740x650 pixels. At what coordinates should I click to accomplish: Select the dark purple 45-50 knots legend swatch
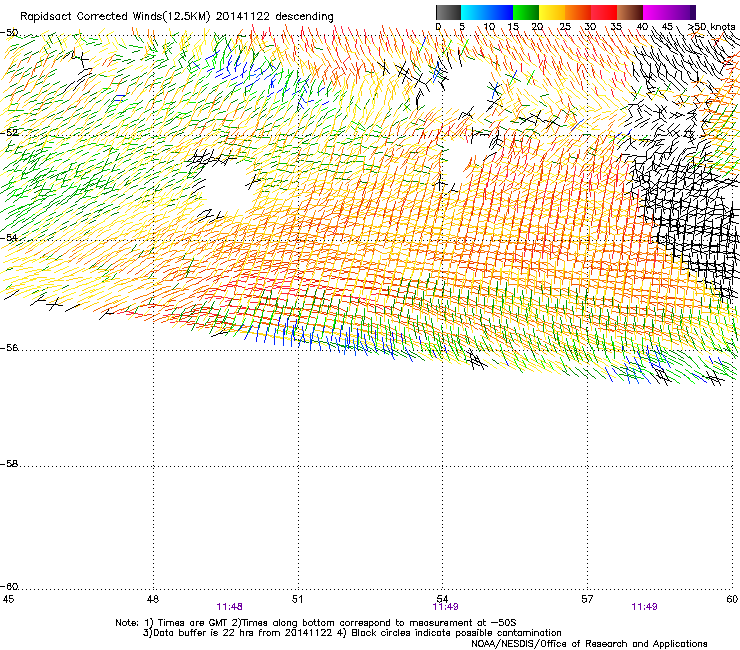(682, 12)
